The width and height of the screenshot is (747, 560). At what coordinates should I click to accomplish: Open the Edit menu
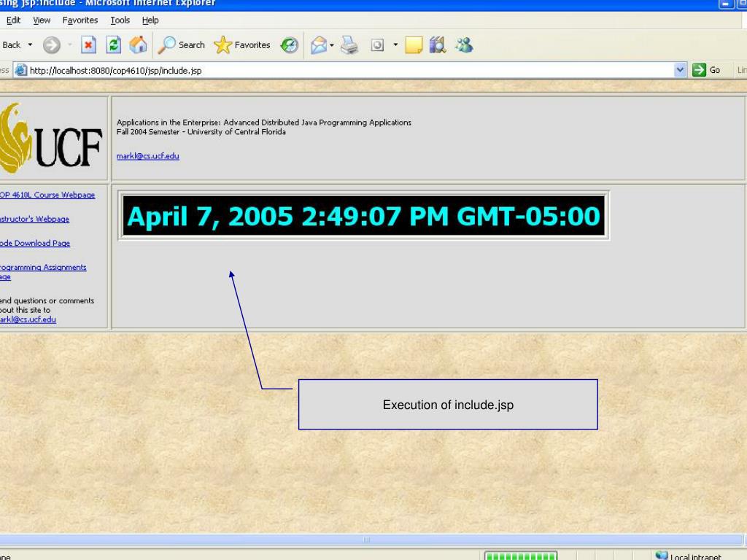pos(13,20)
